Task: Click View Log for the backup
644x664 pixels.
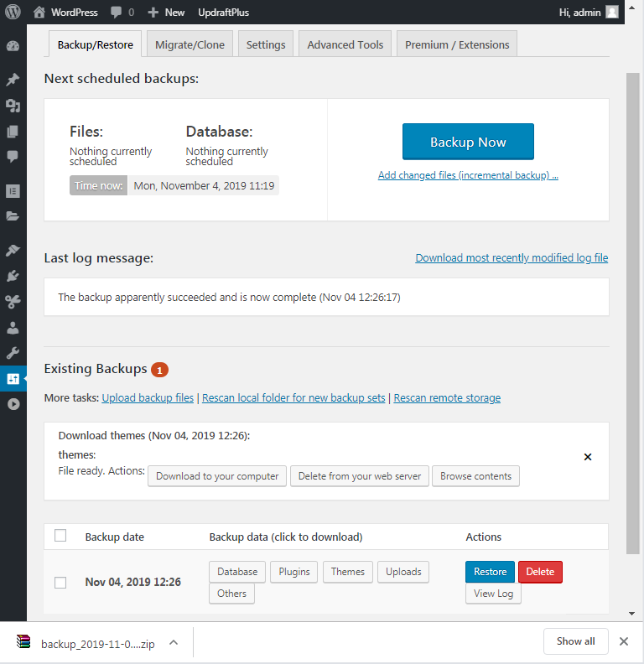Action: point(493,594)
